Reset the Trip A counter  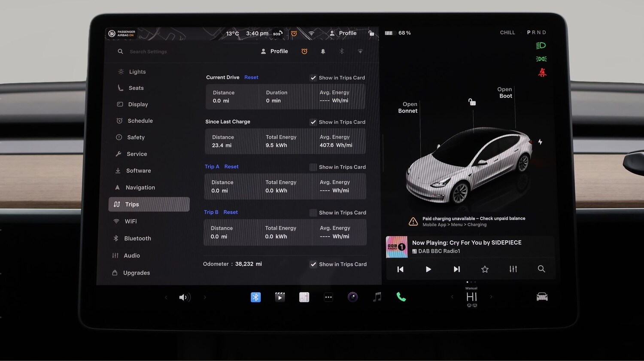click(x=231, y=167)
